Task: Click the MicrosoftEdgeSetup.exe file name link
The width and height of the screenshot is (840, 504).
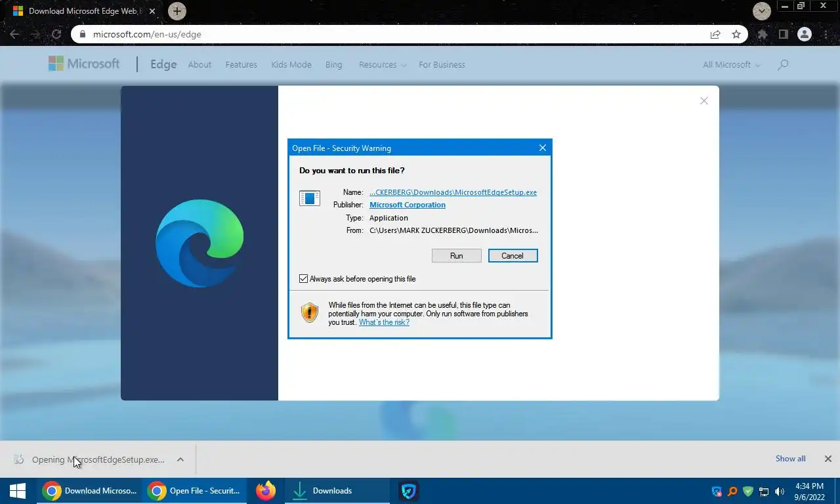Action: pyautogui.click(x=453, y=192)
